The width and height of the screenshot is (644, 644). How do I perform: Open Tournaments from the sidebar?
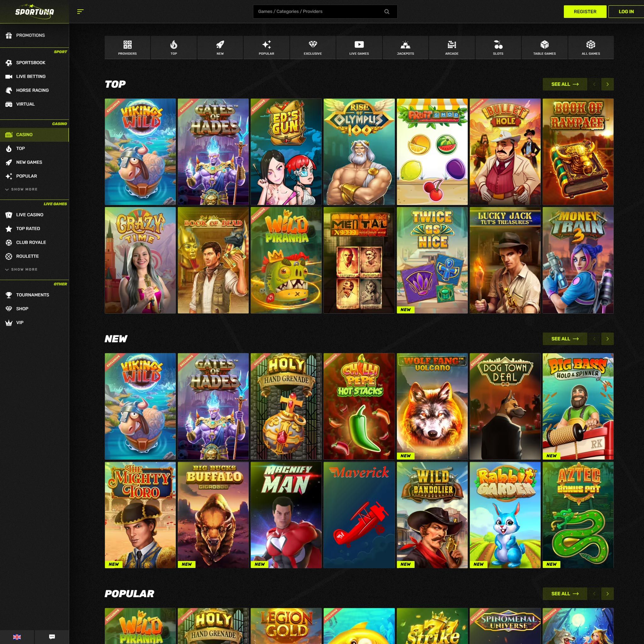point(32,295)
